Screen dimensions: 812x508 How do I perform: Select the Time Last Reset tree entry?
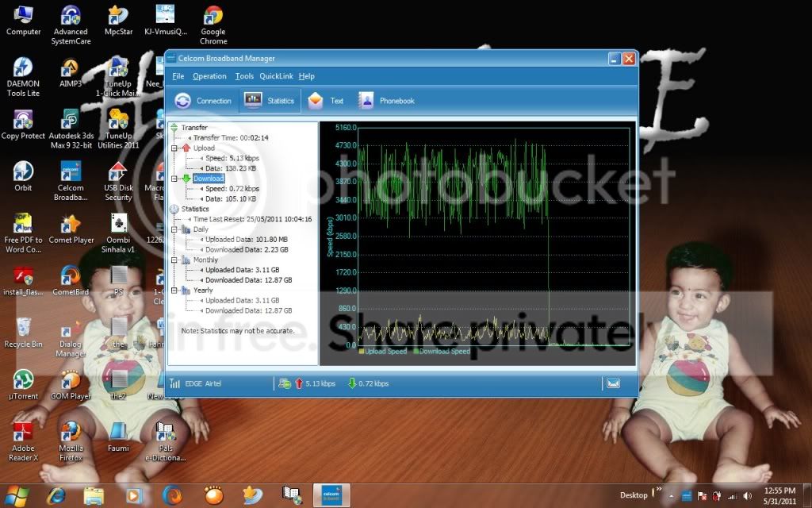tap(252, 219)
